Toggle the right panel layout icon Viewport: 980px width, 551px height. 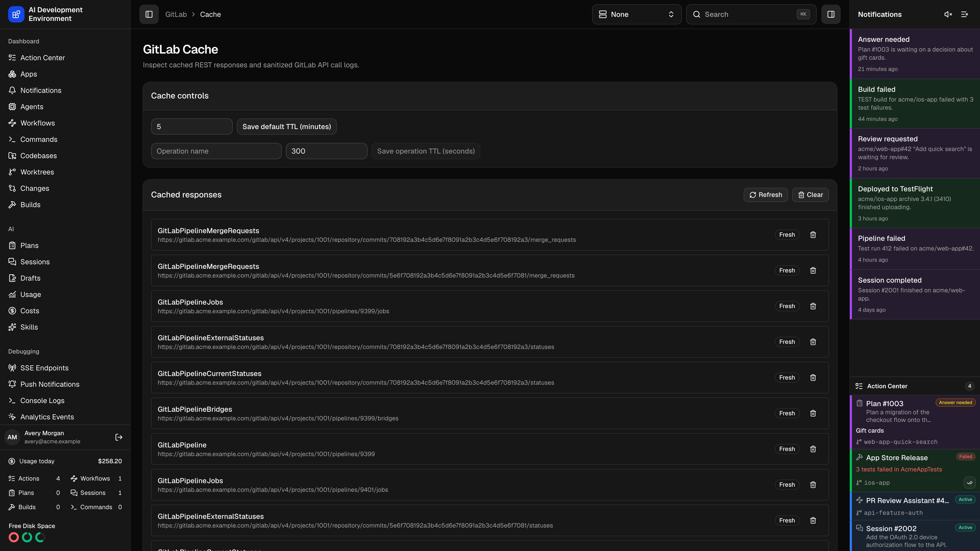click(831, 14)
